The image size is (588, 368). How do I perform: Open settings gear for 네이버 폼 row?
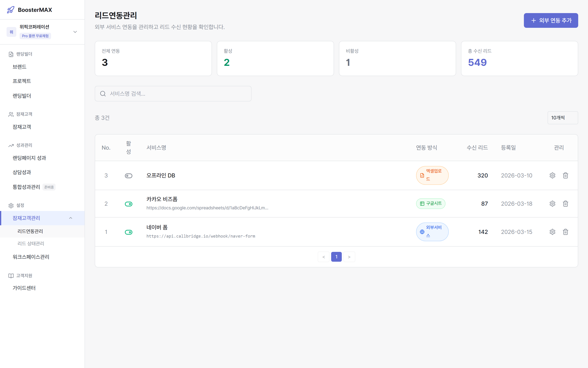pos(552,232)
